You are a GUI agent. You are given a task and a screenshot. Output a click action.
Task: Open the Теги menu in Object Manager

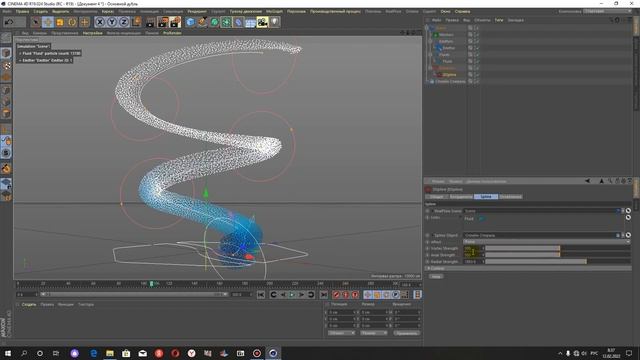click(499, 20)
